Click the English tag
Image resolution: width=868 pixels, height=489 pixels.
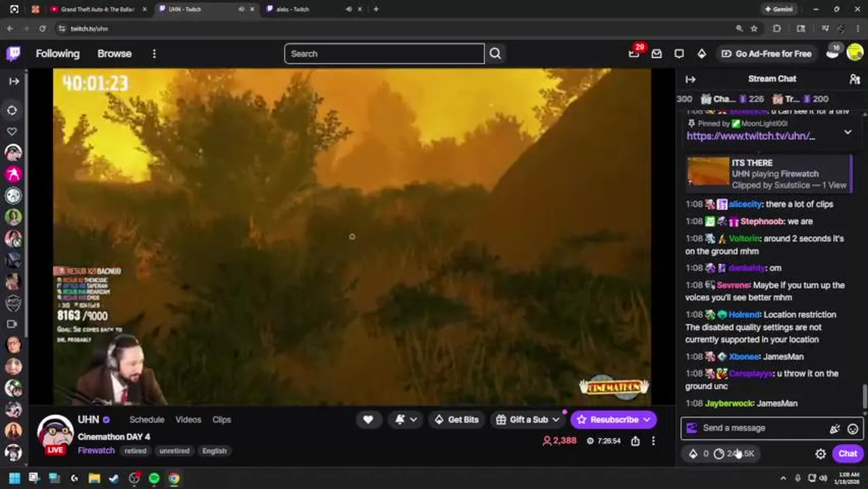pyautogui.click(x=214, y=451)
